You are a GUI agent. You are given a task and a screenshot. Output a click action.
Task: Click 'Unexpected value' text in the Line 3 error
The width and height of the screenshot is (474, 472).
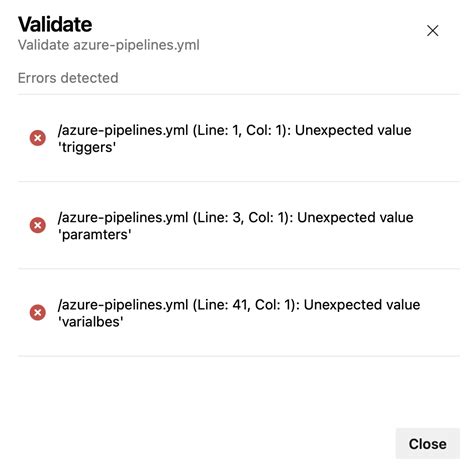pyautogui.click(x=355, y=218)
